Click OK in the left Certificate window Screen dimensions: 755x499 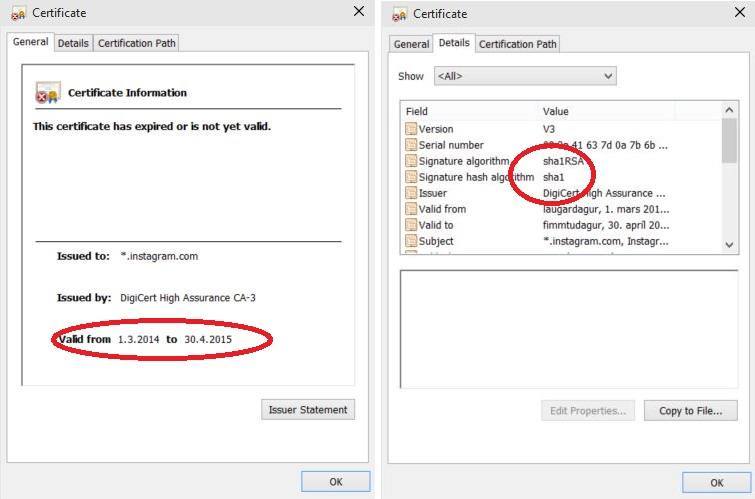click(x=336, y=482)
